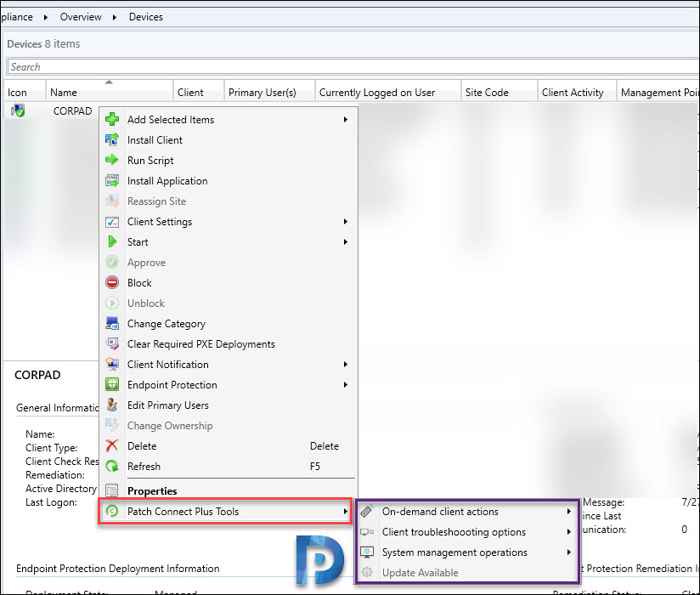The width and height of the screenshot is (700, 595).
Task: Expand the Start submenu arrow
Action: click(x=345, y=241)
